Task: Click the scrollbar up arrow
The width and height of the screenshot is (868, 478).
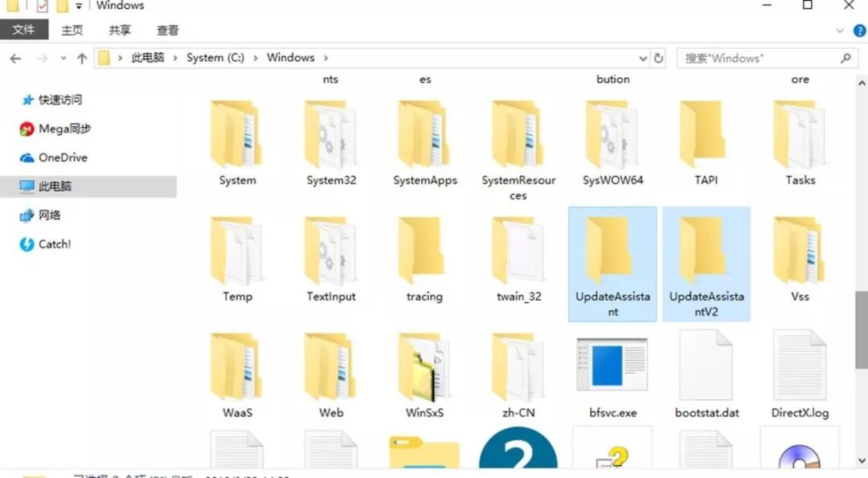Action: (862, 84)
